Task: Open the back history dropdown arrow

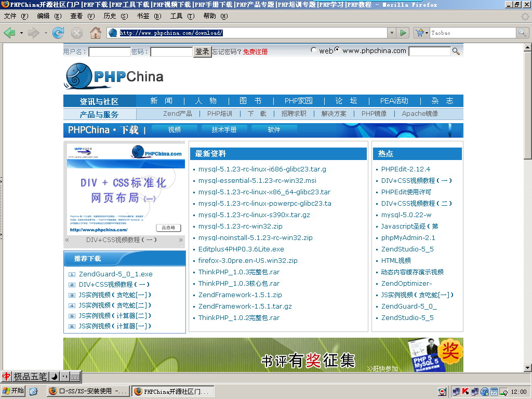Action: click(21, 33)
